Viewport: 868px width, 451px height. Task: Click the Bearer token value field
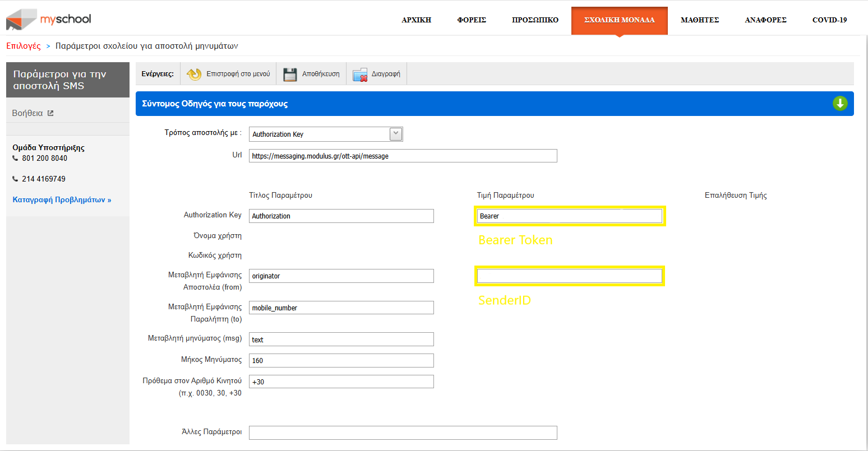click(x=569, y=216)
